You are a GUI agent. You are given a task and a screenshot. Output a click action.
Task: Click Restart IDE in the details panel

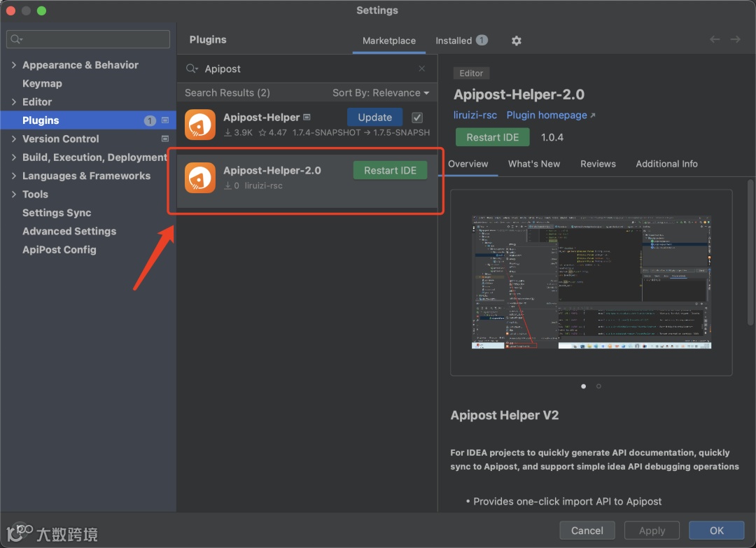point(492,137)
